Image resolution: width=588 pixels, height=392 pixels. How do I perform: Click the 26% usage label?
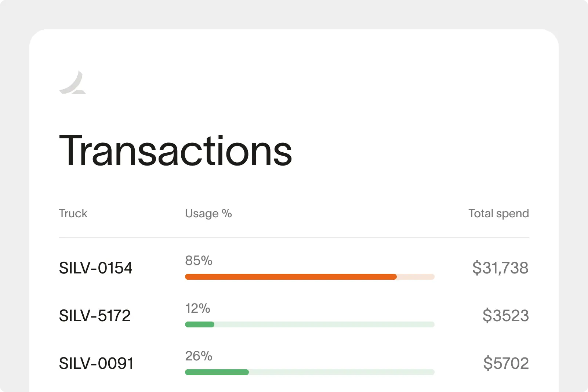pyautogui.click(x=199, y=356)
